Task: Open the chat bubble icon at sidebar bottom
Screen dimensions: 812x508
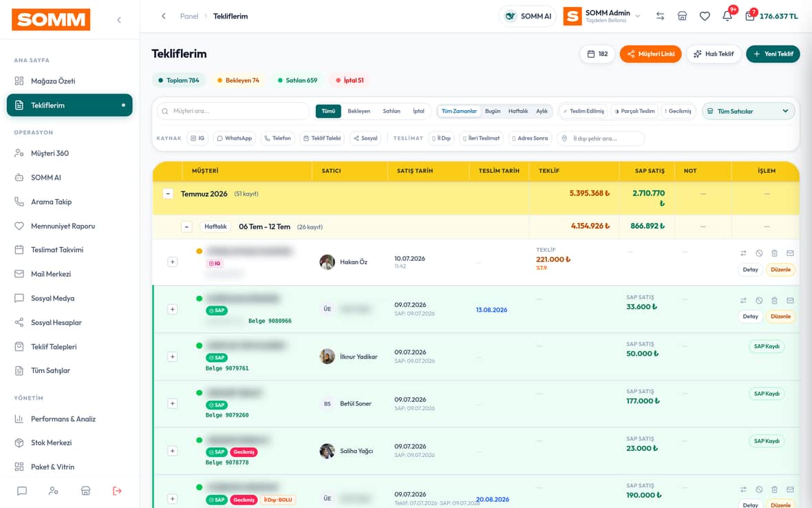Action: point(22,490)
